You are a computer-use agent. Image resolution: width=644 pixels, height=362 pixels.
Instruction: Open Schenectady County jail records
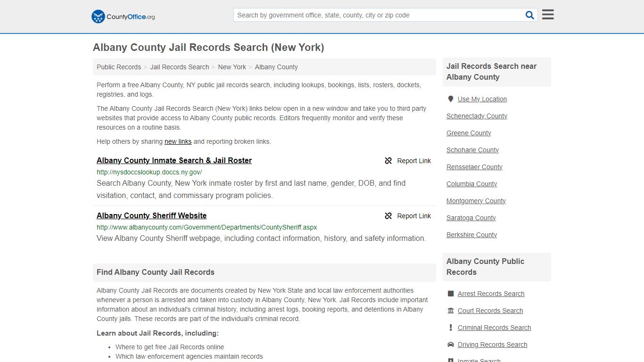tap(477, 116)
